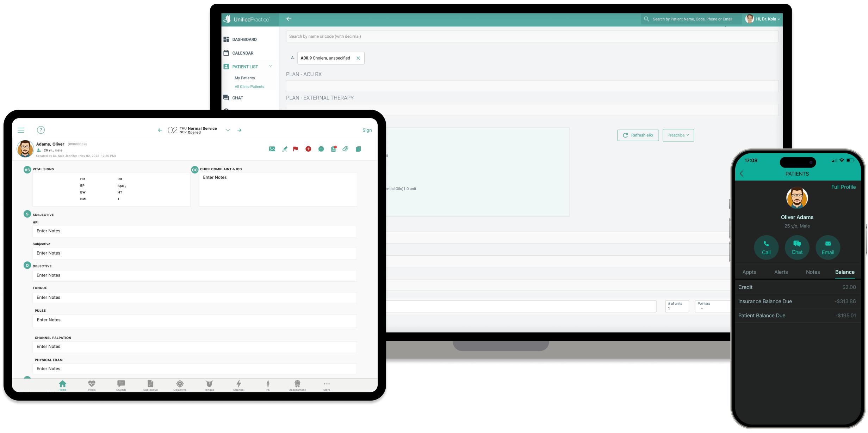Click the HPI Enter Notes field

(194, 231)
